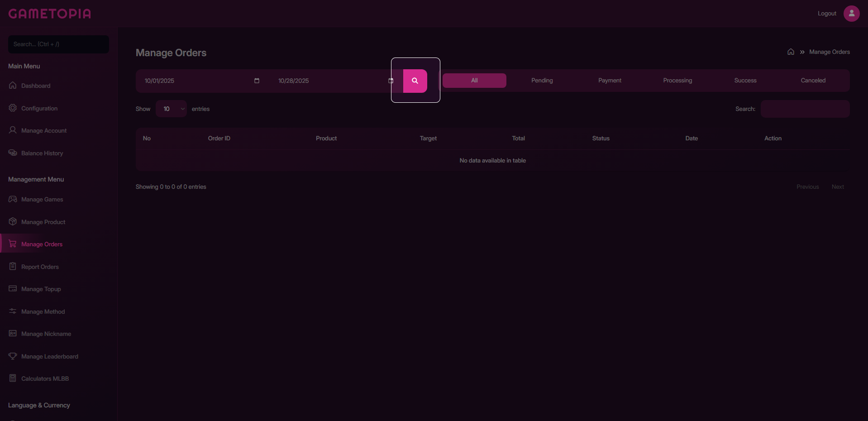This screenshot has height=421, width=868.
Task: Switch to the Processing tab
Action: [x=677, y=81]
